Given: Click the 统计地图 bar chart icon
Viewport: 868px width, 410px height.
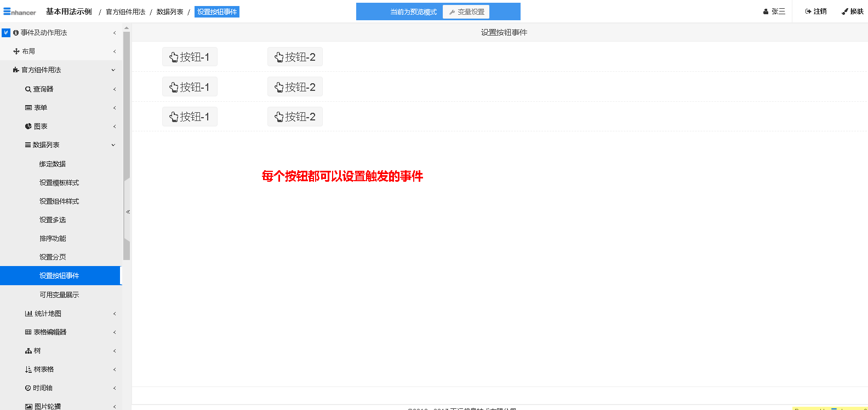Looking at the screenshot, I should (28, 314).
